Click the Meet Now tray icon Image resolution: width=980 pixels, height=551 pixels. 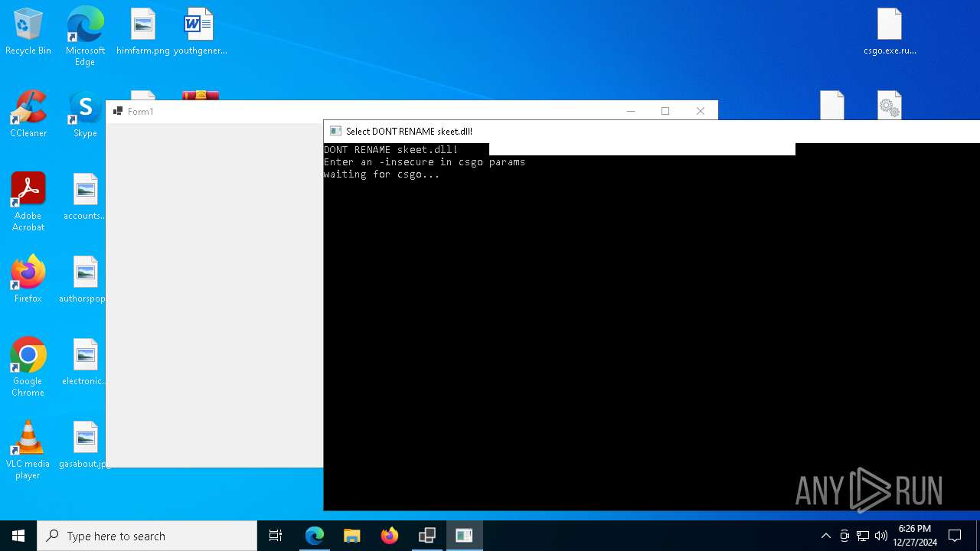844,536
